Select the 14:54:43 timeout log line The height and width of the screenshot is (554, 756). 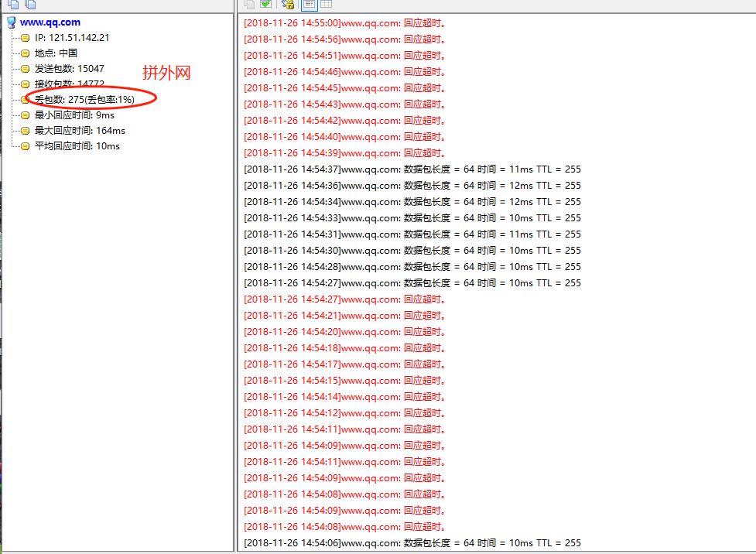(x=344, y=104)
